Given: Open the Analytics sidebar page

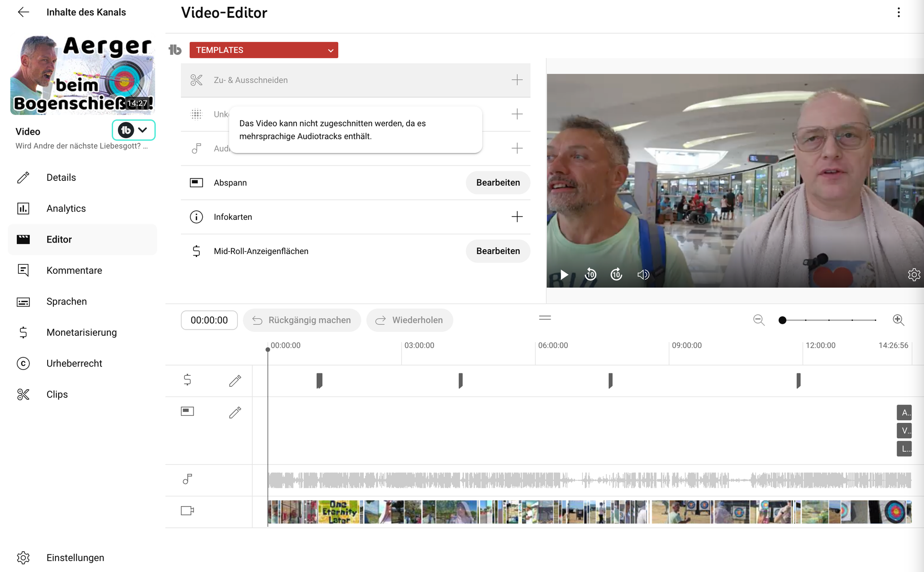Looking at the screenshot, I should pyautogui.click(x=66, y=208).
